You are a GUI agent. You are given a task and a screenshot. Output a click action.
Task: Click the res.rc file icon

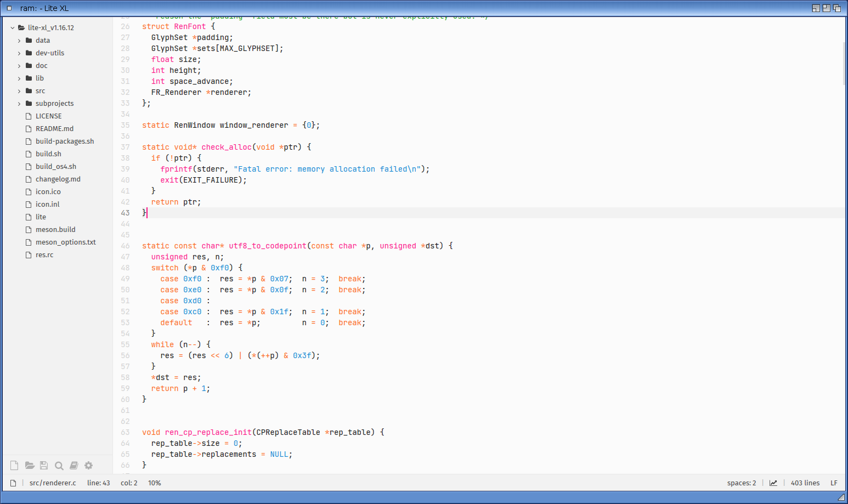tap(29, 255)
